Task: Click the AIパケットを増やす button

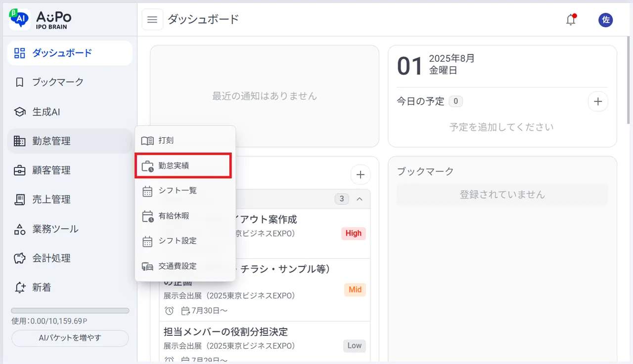Action: [x=70, y=338]
